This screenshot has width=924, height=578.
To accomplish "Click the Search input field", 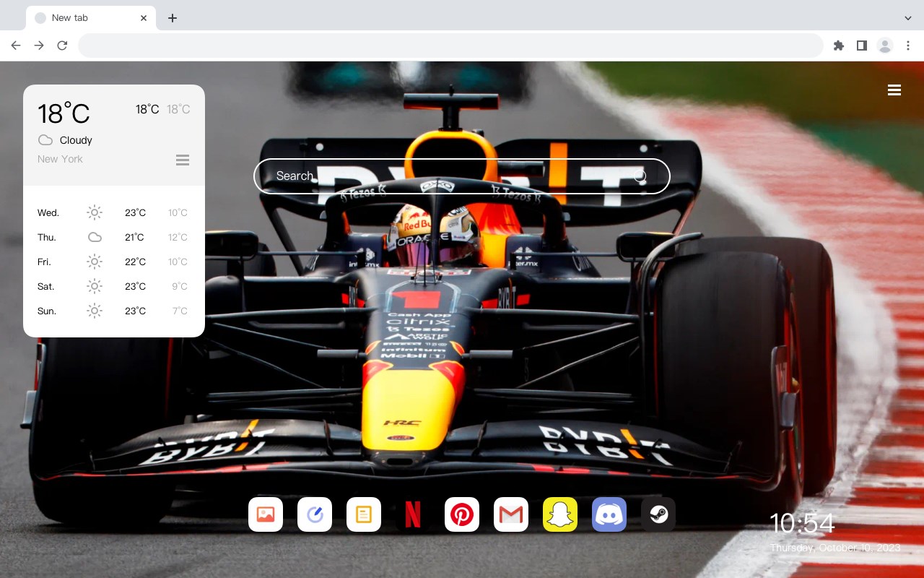I will pos(462,176).
